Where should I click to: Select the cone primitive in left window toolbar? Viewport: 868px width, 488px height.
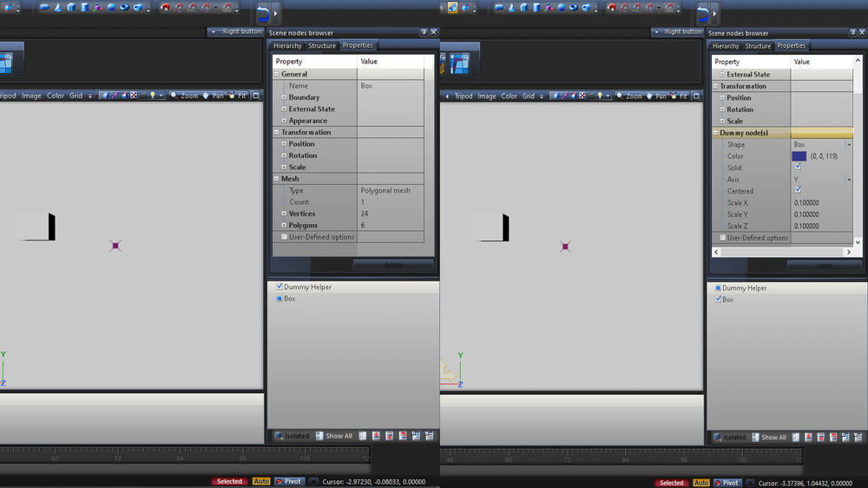(x=57, y=7)
